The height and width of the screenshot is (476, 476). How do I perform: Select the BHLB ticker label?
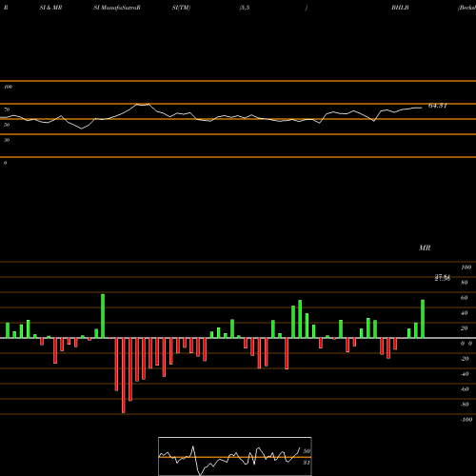pyautogui.click(x=400, y=8)
